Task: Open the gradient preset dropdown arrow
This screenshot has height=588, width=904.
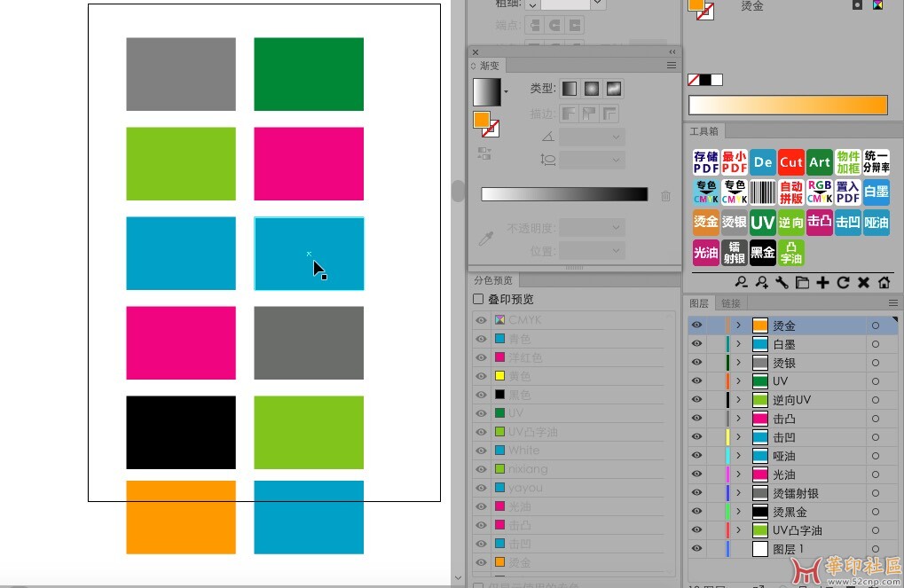Action: 507,91
